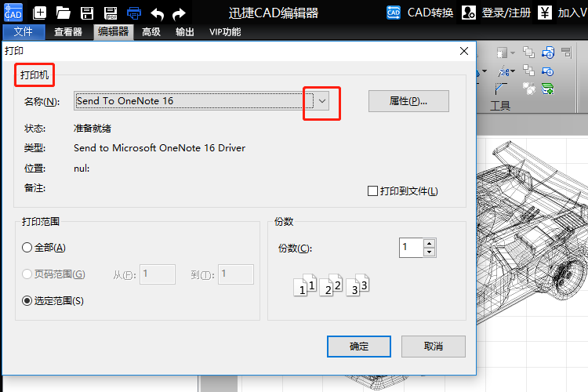Expand the printer name dropdown arrow
The image size is (588, 392).
click(x=321, y=101)
